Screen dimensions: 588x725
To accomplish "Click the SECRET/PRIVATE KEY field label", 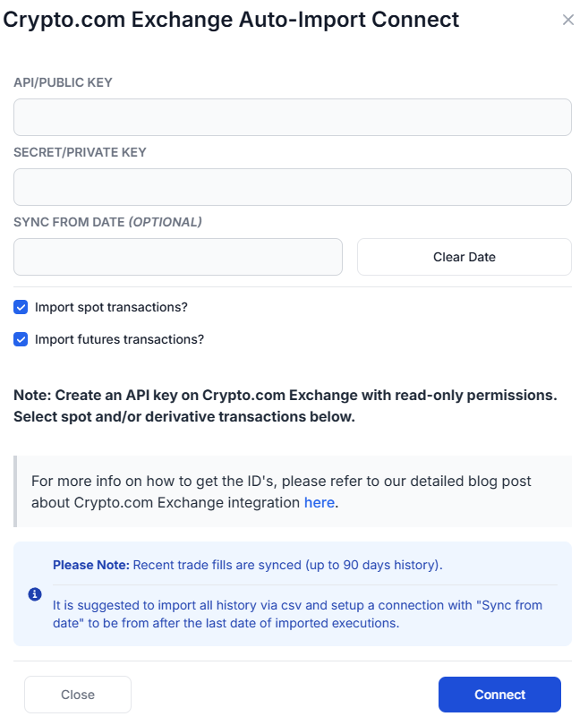I will (x=80, y=152).
